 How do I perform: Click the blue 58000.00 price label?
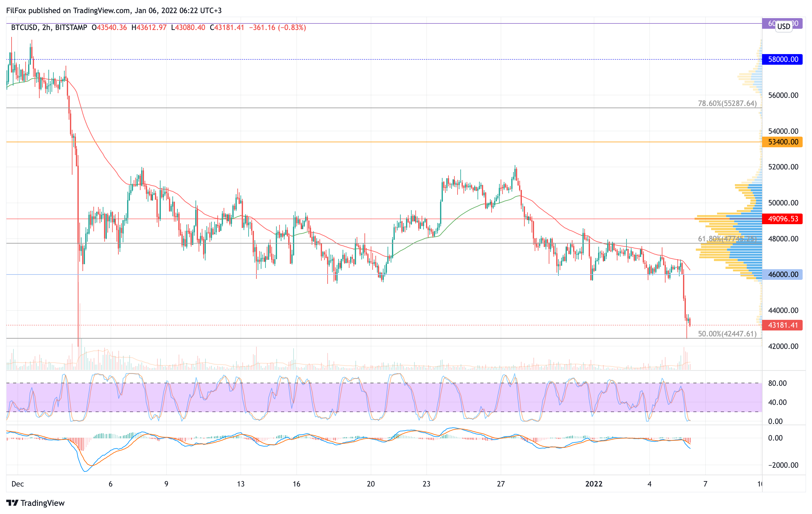[x=782, y=59]
